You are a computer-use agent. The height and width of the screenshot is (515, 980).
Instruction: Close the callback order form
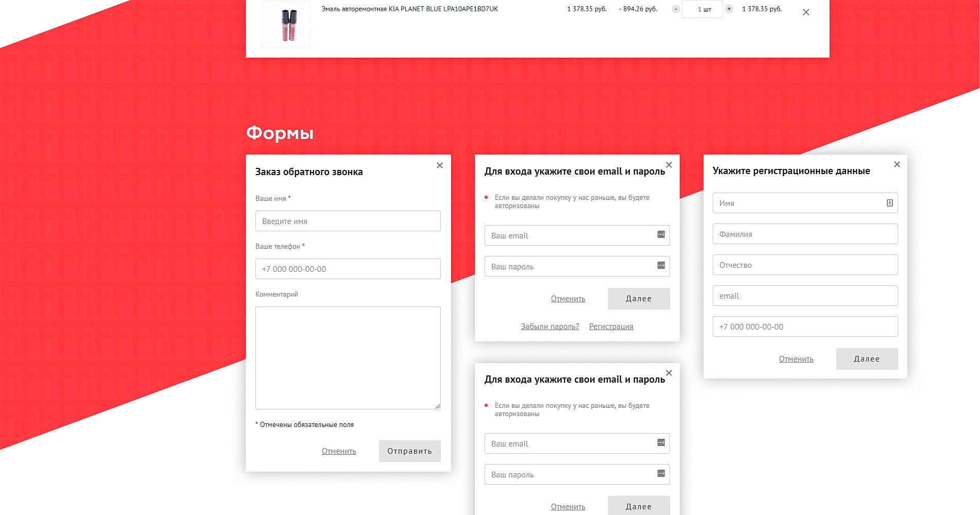pos(440,165)
